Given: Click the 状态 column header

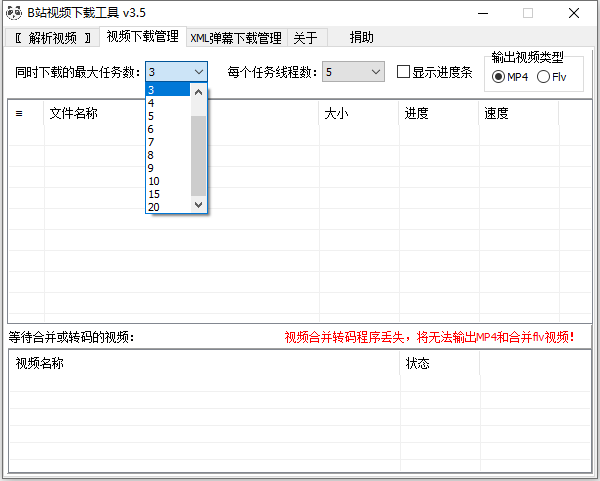Looking at the screenshot, I should [x=440, y=363].
